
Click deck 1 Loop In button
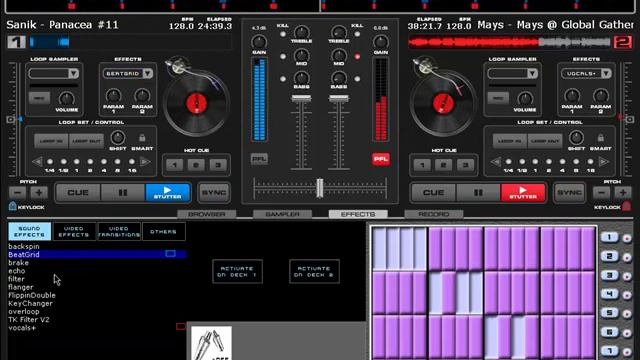pos(51,141)
